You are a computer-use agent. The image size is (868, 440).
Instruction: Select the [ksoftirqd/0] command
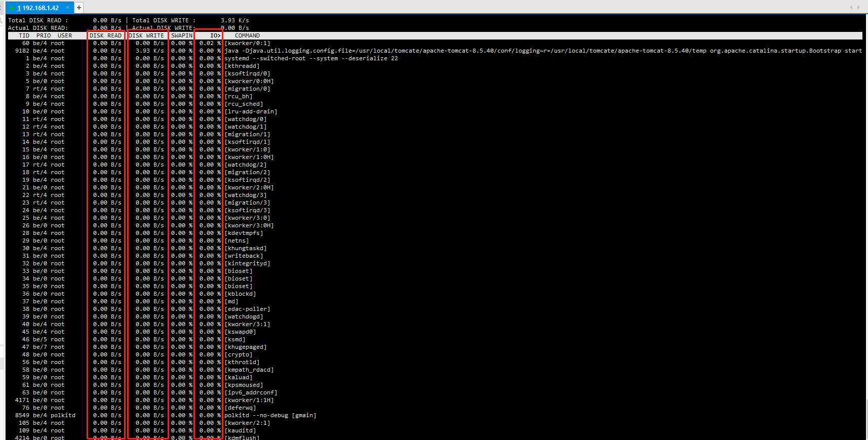[x=247, y=73]
